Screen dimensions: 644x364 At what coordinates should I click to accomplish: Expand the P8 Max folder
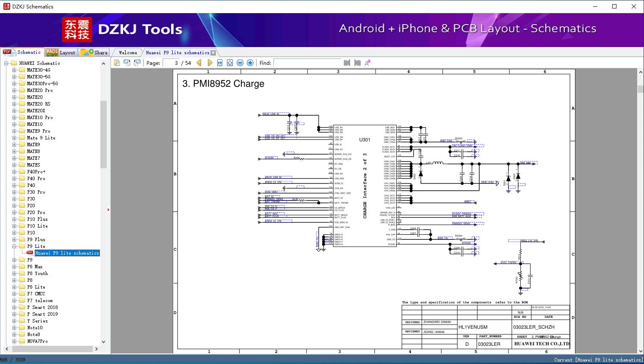click(x=14, y=267)
